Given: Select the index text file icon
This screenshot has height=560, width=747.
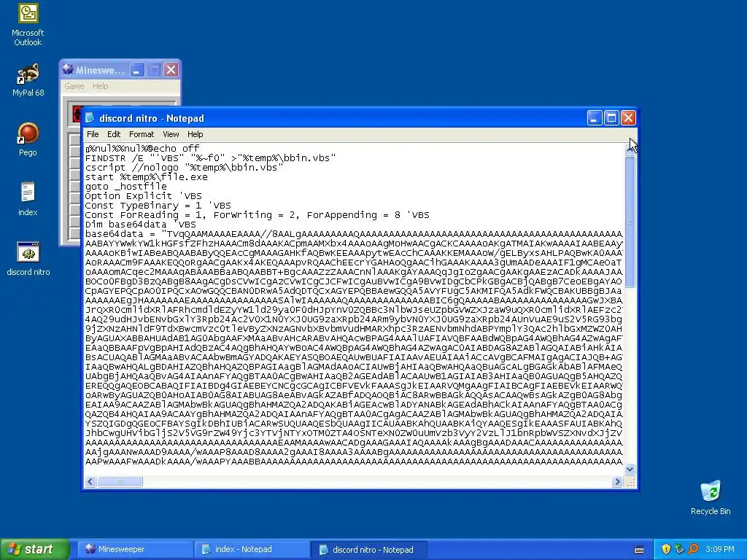Looking at the screenshot, I should (28, 199).
